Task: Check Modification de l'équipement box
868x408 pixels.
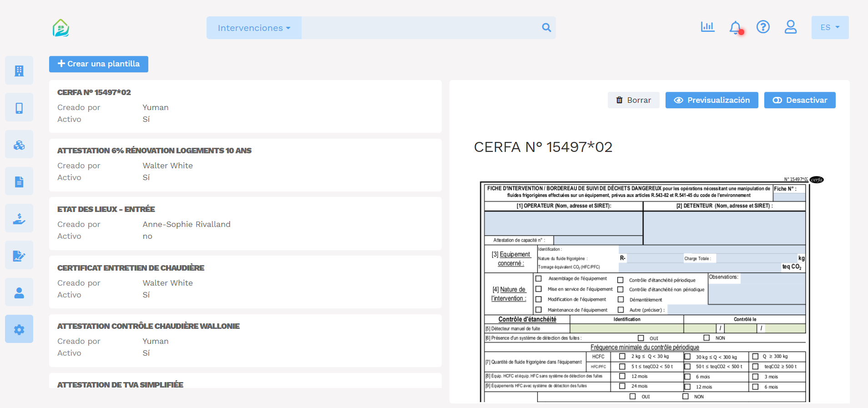Action: click(x=539, y=299)
